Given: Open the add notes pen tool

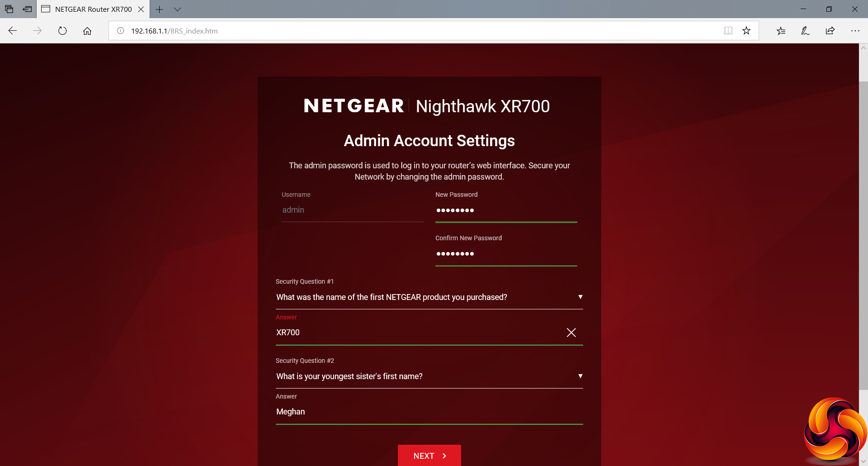Looking at the screenshot, I should (x=805, y=31).
